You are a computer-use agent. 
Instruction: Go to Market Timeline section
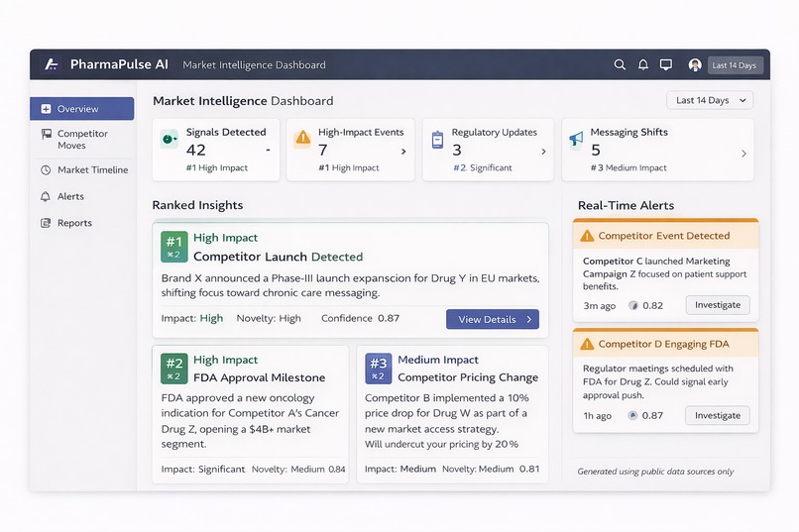[84, 170]
